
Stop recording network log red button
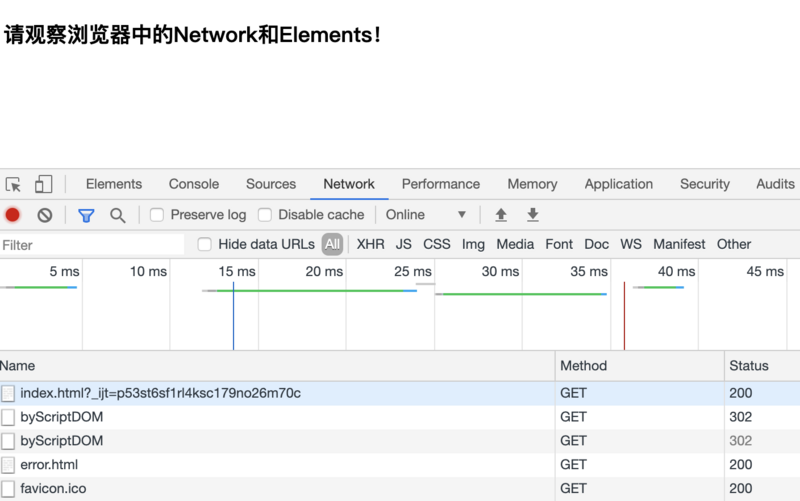coord(13,215)
